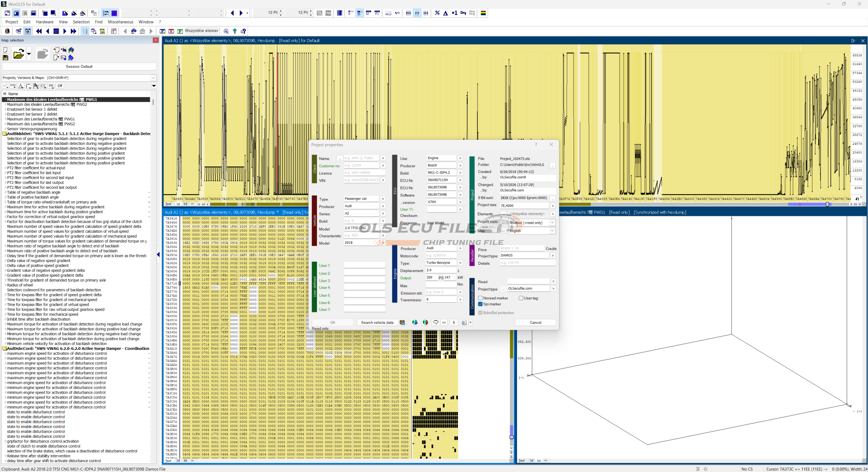Click the blue puzzle plugin icon

[71, 58]
